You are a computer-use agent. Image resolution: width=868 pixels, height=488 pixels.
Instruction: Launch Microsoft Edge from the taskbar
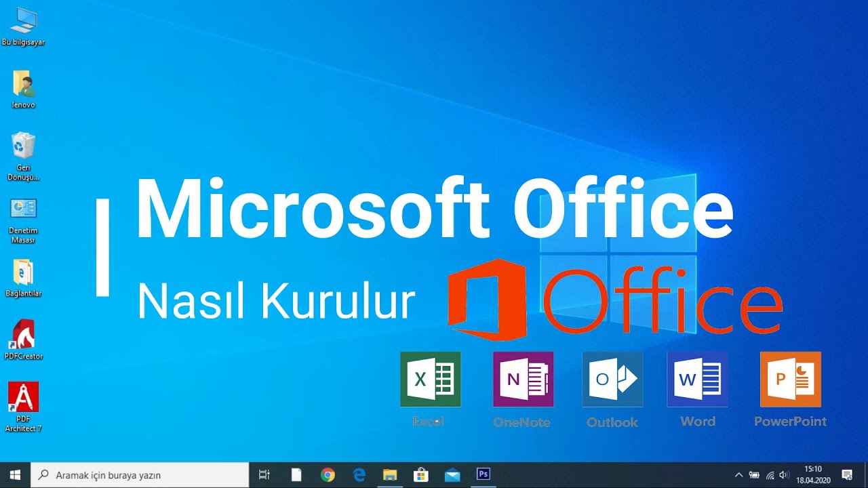tap(359, 475)
